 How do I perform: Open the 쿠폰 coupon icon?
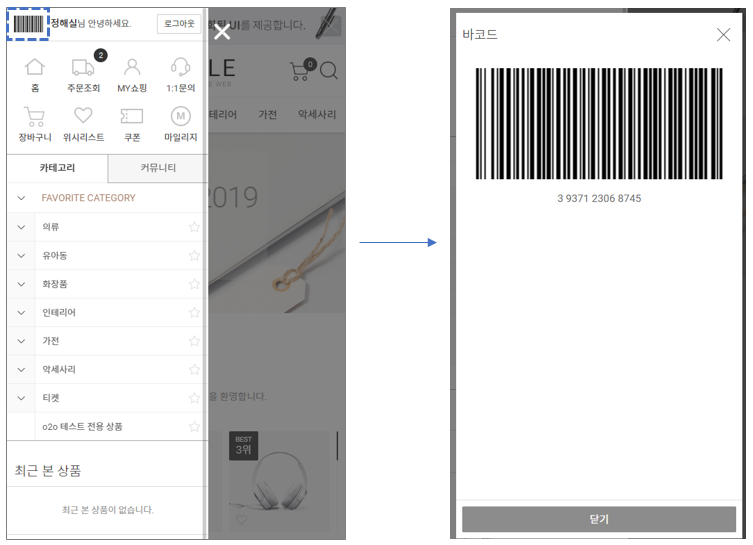132,116
